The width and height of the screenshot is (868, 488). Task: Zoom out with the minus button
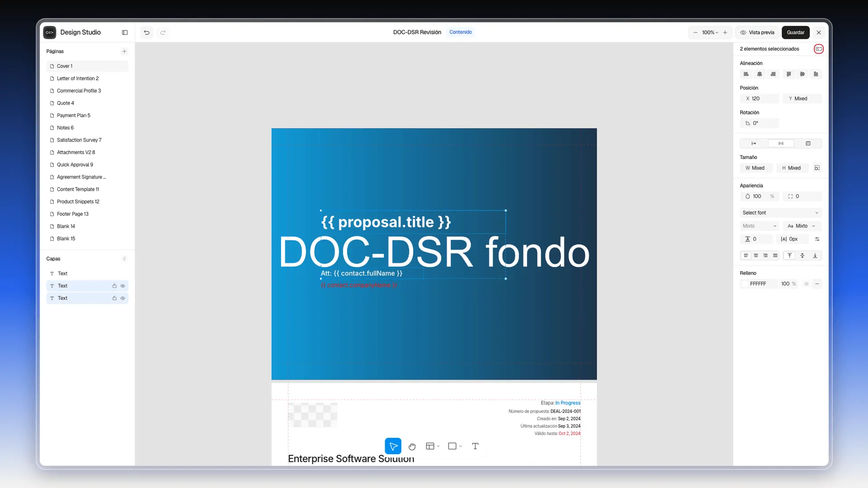coord(695,33)
